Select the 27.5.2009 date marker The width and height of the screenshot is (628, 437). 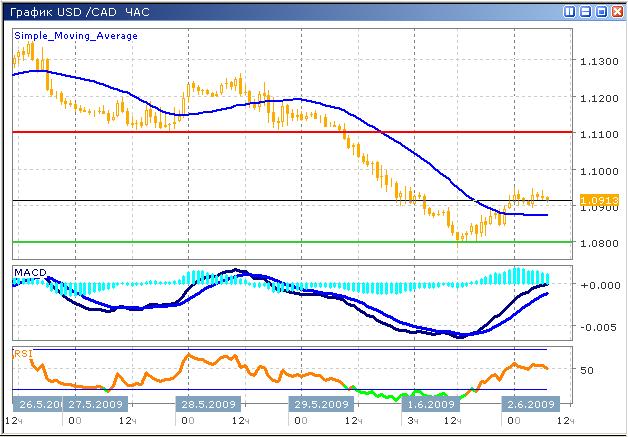[95, 405]
